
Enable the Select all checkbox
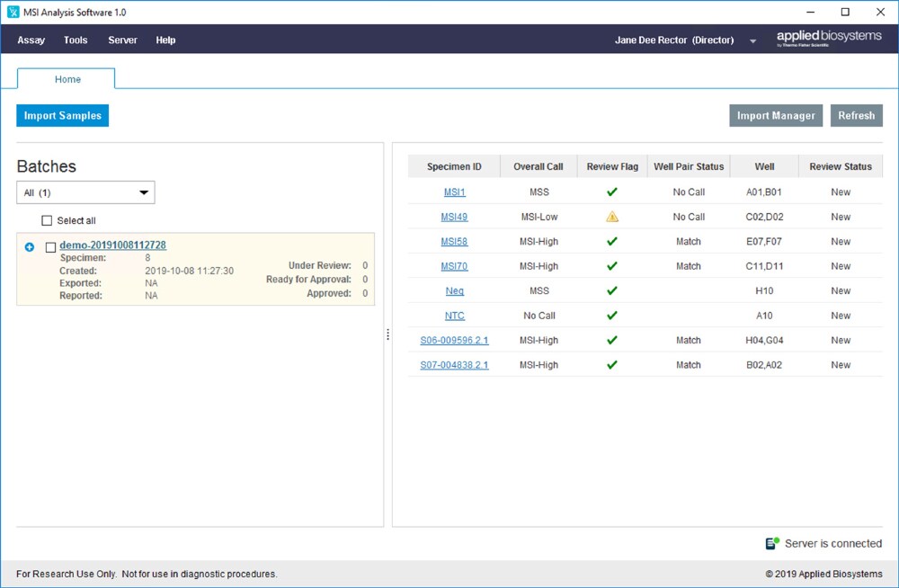click(46, 220)
